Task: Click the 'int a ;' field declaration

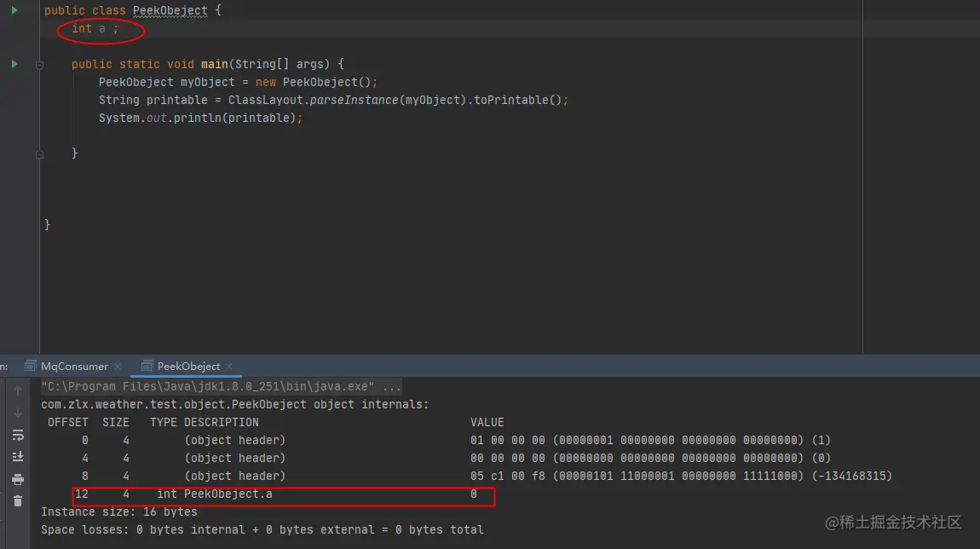Action: pyautogui.click(x=95, y=29)
